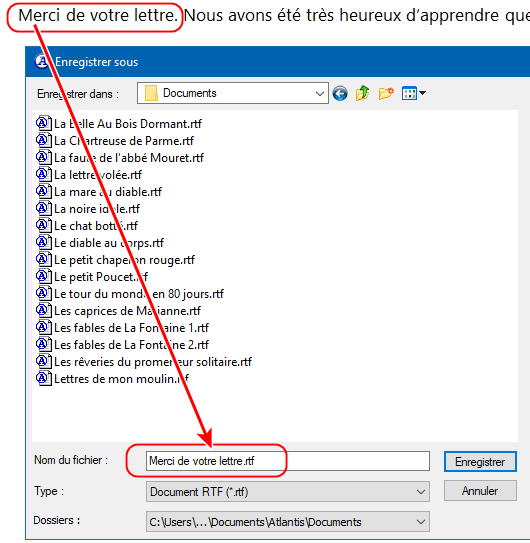Expand the Dossiers path dropdown
Screen dimensions: 530x543
[288, 522]
